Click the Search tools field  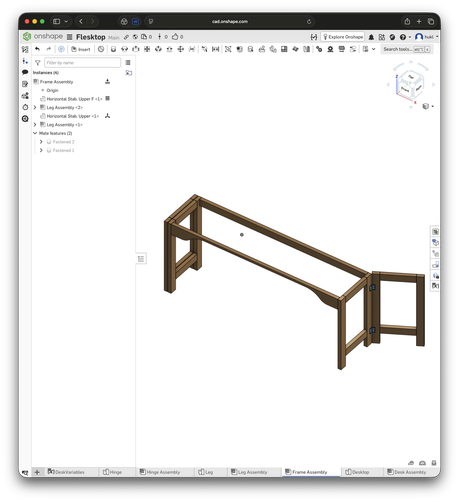(407, 49)
